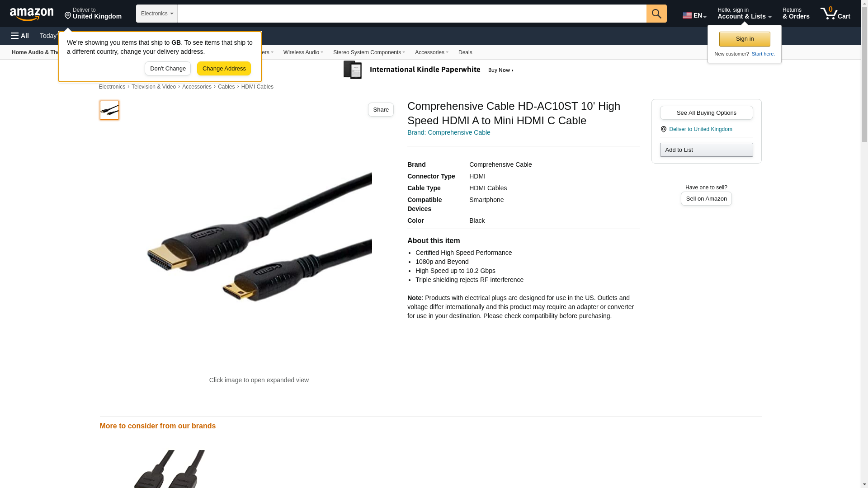The height and width of the screenshot is (488, 868).
Task: Open the All hamburger menu
Action: click(x=20, y=36)
